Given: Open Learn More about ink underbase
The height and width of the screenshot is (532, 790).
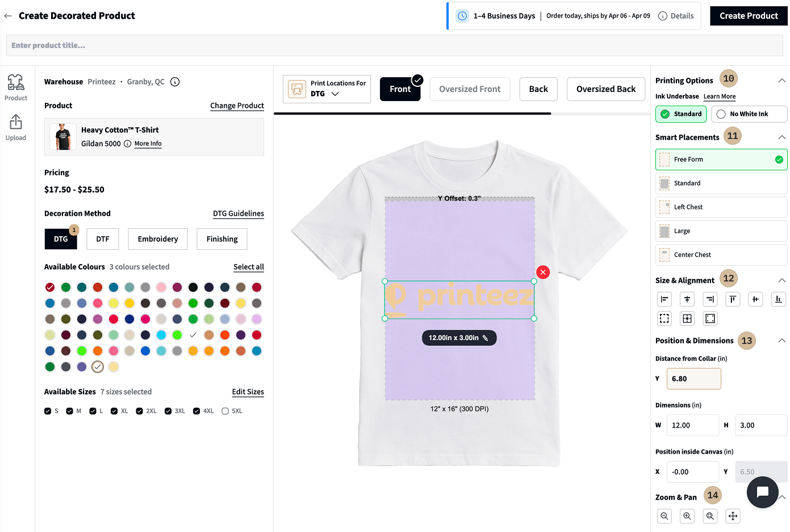Looking at the screenshot, I should click(x=720, y=97).
